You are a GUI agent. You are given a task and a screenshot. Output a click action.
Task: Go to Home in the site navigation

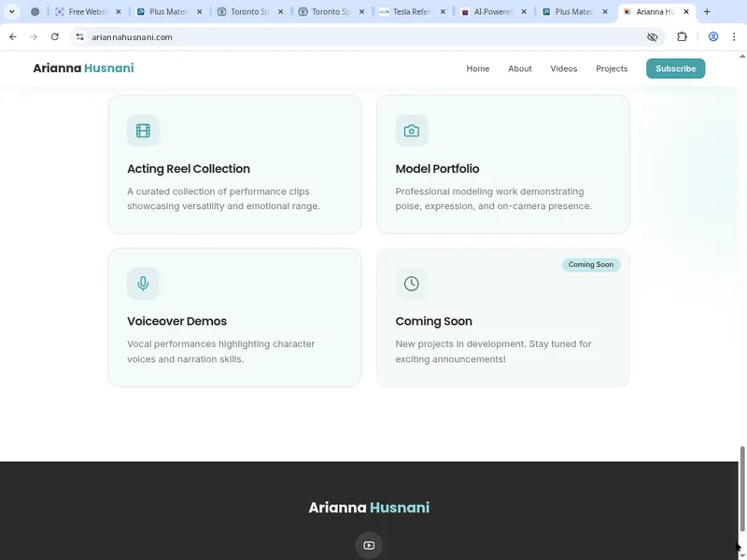(478, 68)
